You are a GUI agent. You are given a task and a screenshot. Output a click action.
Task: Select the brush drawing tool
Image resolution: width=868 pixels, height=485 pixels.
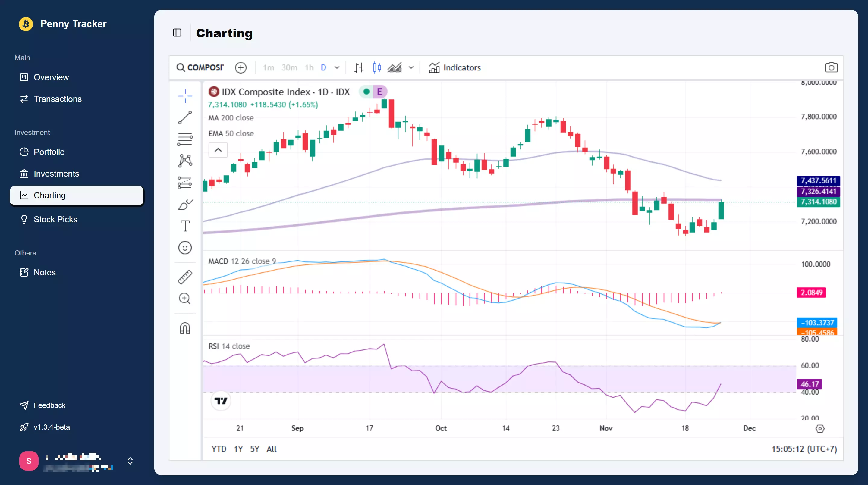(185, 204)
